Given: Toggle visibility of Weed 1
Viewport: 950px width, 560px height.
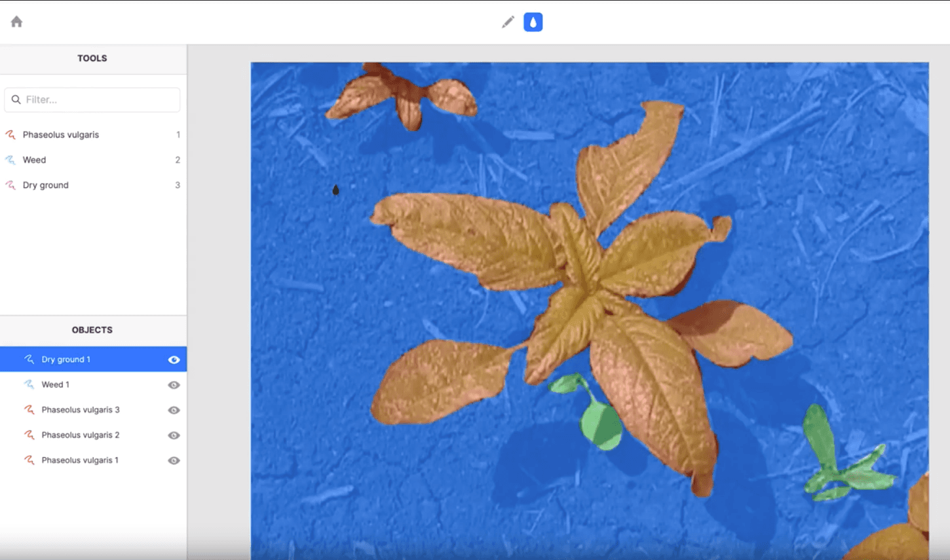Looking at the screenshot, I should click(174, 385).
